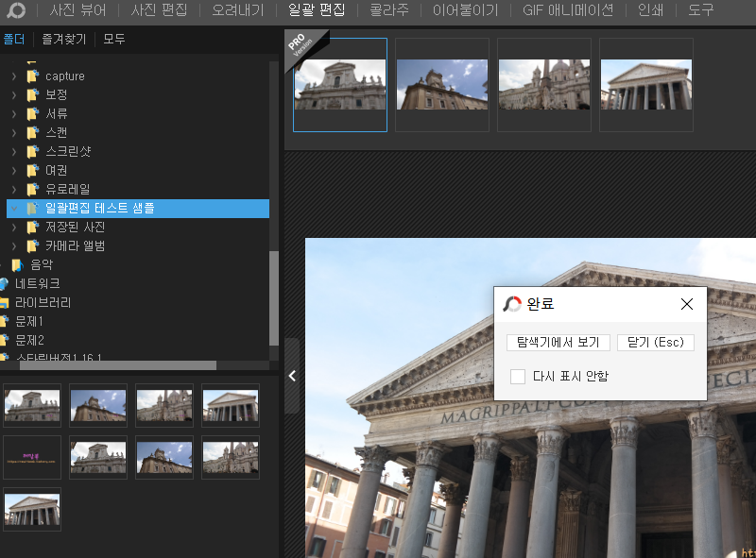Switch to the 사진 편집 tab
The height and width of the screenshot is (558, 756).
[159, 9]
